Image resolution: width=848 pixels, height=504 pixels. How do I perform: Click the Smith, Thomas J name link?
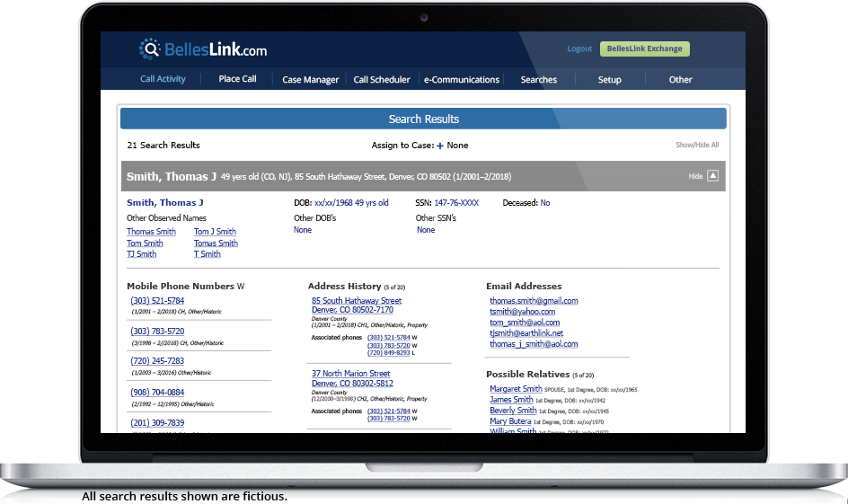pos(165,202)
